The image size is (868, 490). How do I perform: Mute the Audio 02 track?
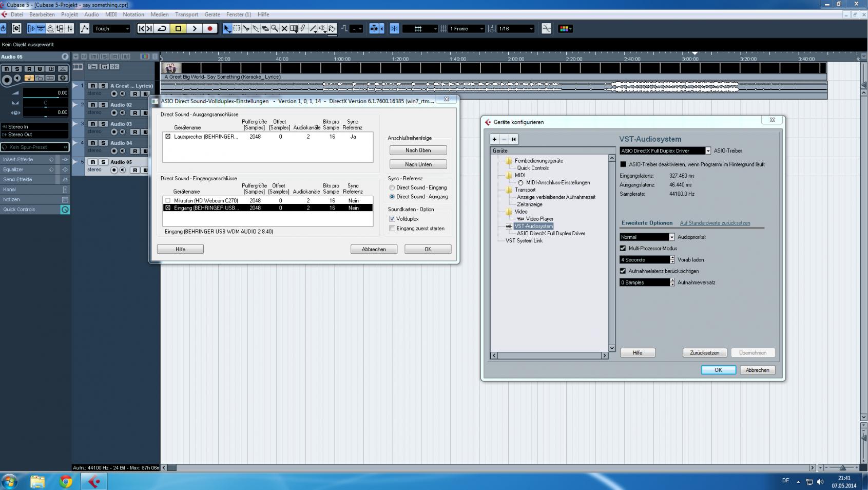tap(93, 105)
